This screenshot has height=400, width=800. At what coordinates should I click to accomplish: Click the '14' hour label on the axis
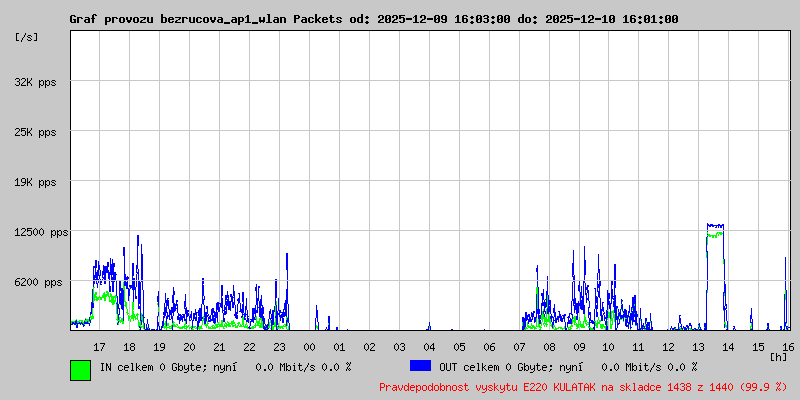(729, 347)
